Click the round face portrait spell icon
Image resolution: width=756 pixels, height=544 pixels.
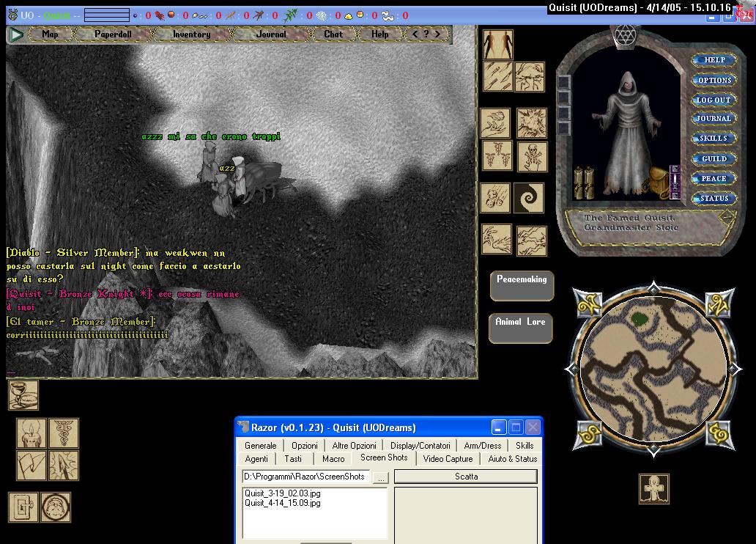pyautogui.click(x=56, y=507)
